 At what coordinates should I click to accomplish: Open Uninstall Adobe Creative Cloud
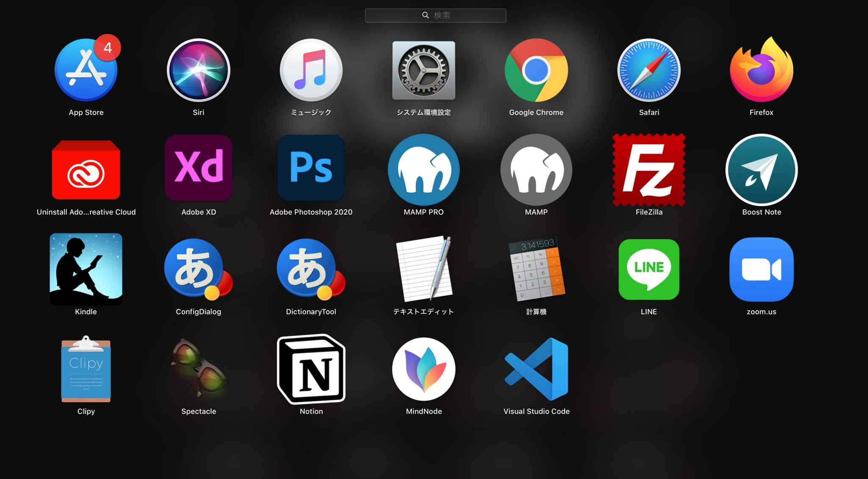tap(86, 170)
